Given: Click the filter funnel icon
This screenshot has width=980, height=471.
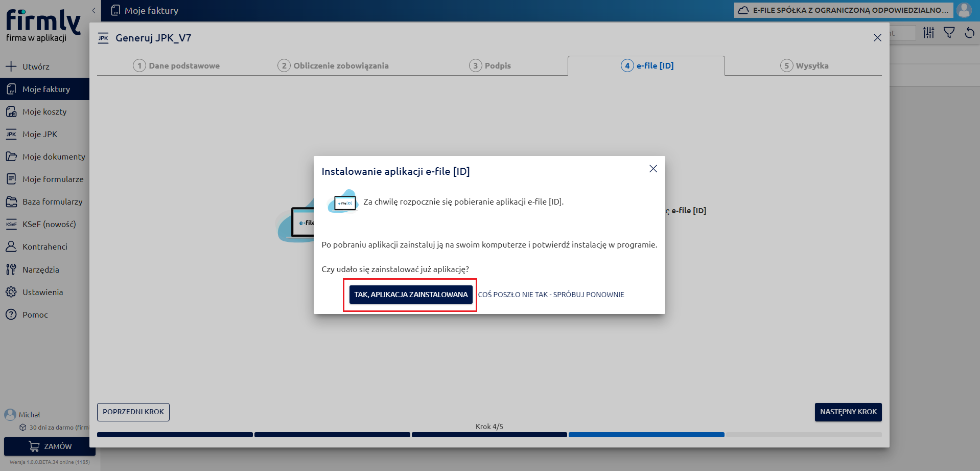Looking at the screenshot, I should click(x=949, y=33).
